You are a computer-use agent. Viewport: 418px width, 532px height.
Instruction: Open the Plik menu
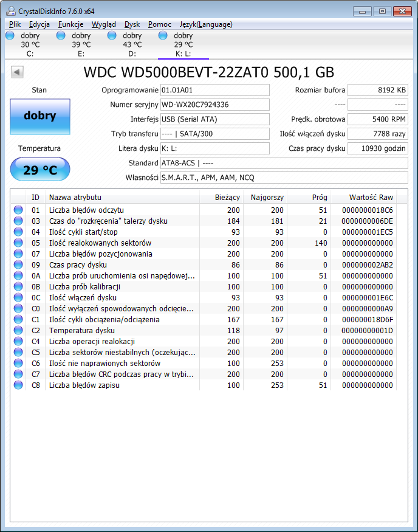[15, 24]
